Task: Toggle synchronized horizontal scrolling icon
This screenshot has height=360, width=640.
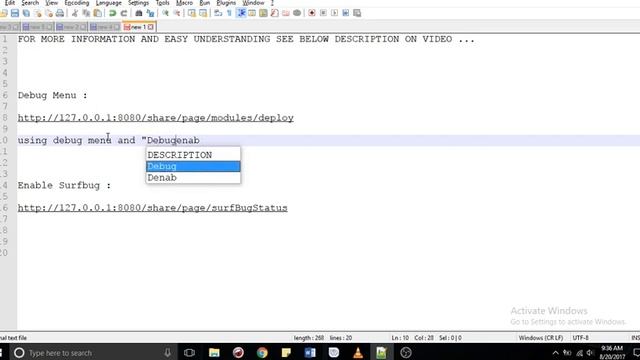Action: coord(203,13)
